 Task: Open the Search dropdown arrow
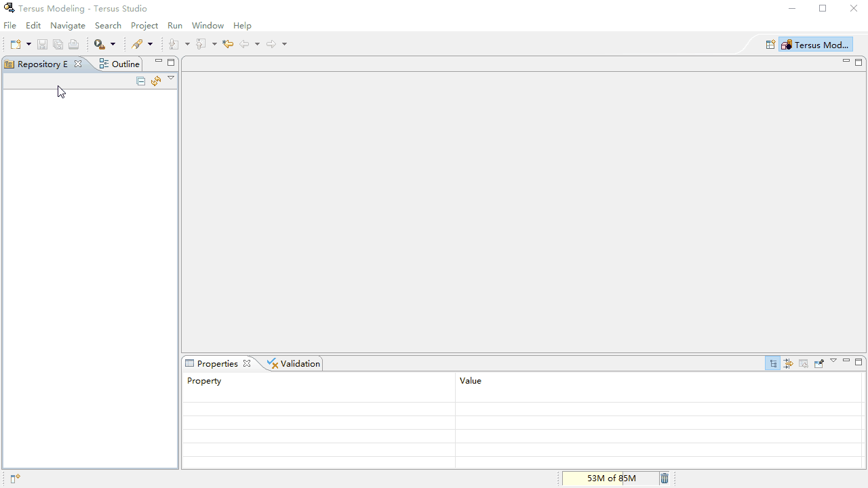tap(150, 44)
